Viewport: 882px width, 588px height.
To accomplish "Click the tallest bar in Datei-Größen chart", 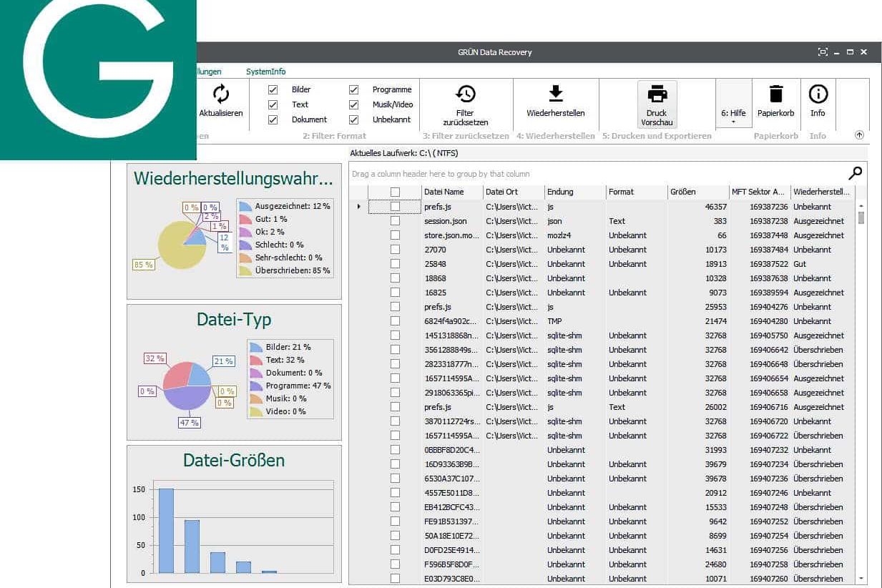I will (x=166, y=531).
